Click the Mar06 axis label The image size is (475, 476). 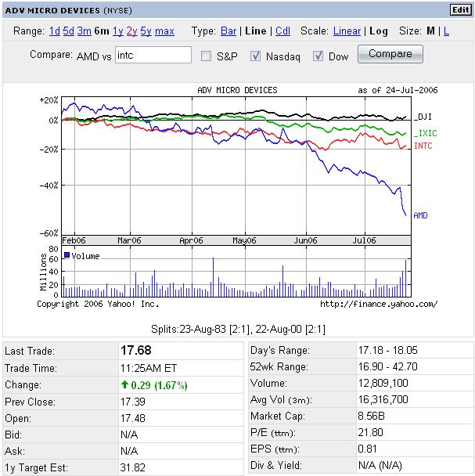point(129,240)
